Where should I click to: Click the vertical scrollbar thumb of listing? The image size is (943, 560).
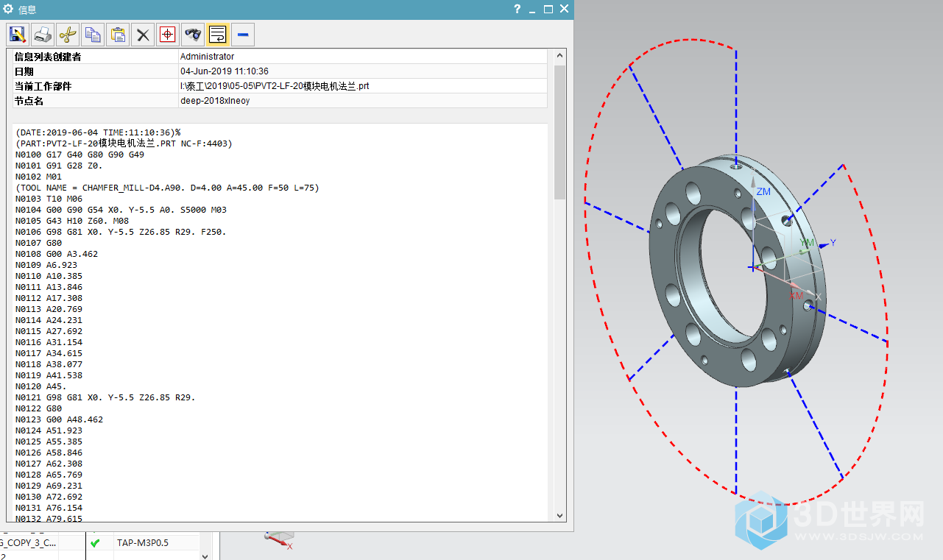[559, 132]
